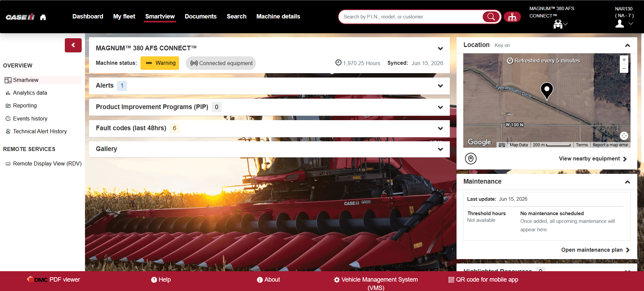The width and height of the screenshot is (644, 291).
Task: Focus the P.I.N. search field
Action: pos(412,17)
